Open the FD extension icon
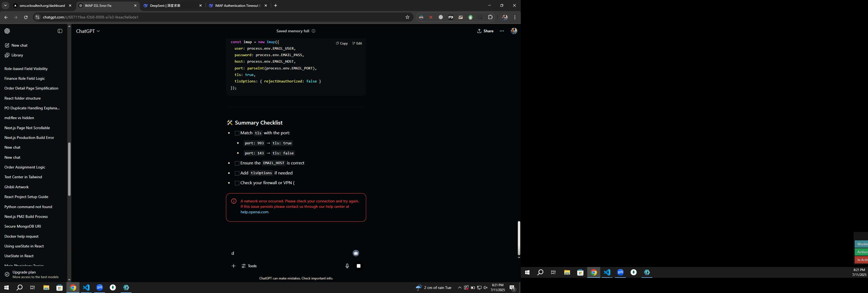This screenshot has width=868, height=293. coord(451,17)
